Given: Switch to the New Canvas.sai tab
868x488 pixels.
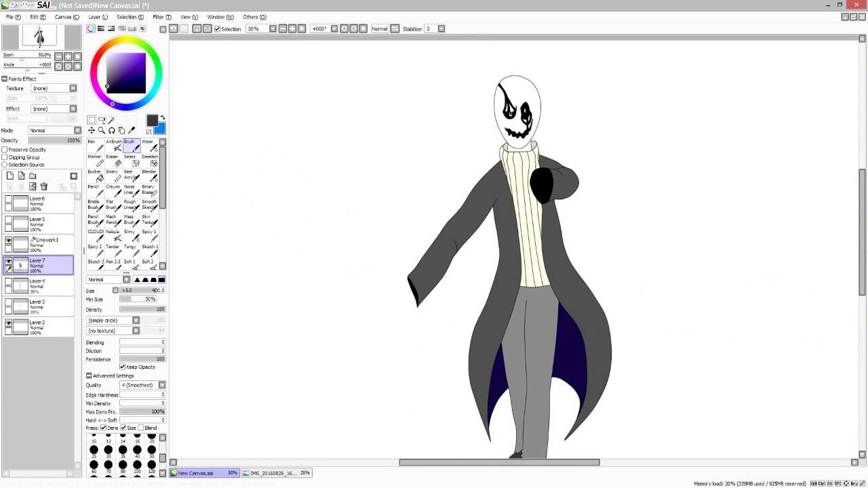Looking at the screenshot, I should pos(205,473).
